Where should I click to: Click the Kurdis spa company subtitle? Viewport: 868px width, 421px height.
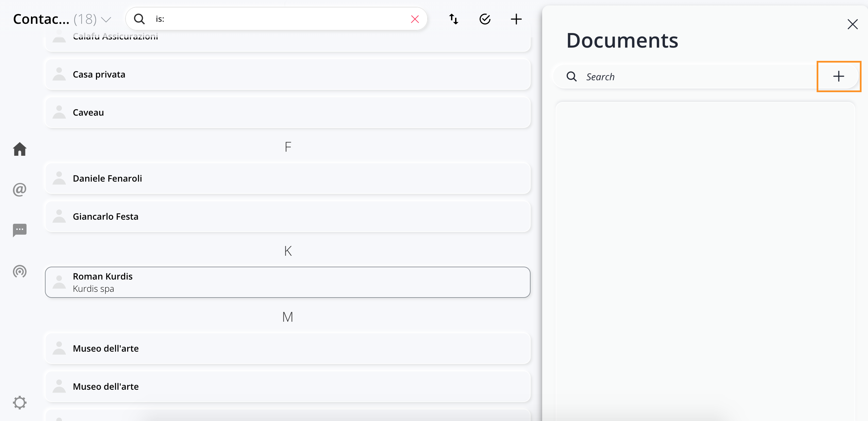tap(94, 289)
